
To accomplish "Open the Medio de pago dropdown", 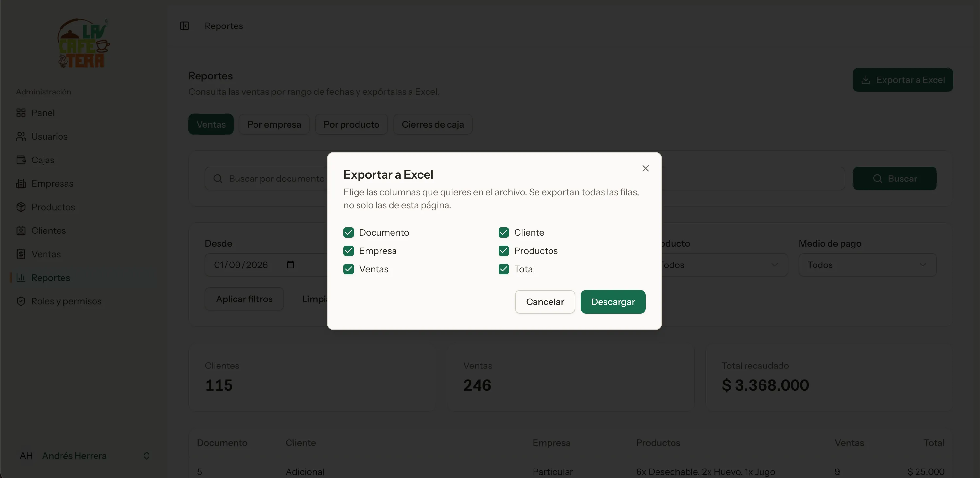I will pos(867,265).
